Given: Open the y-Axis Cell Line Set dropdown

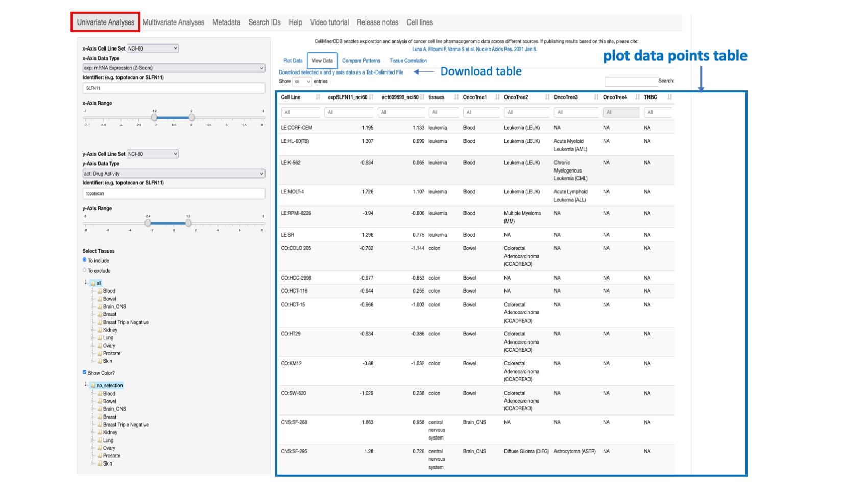Looking at the screenshot, I should (153, 154).
